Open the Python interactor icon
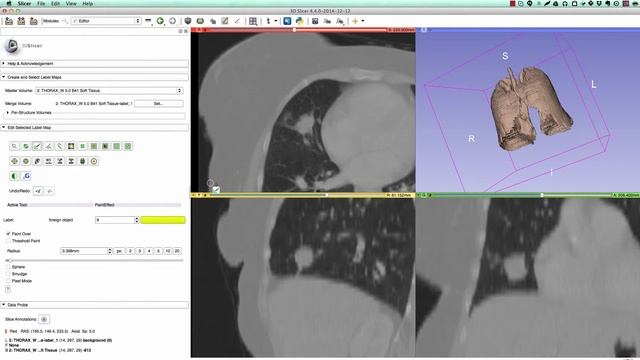Screen dimensions: 640x360 pos(300,21)
